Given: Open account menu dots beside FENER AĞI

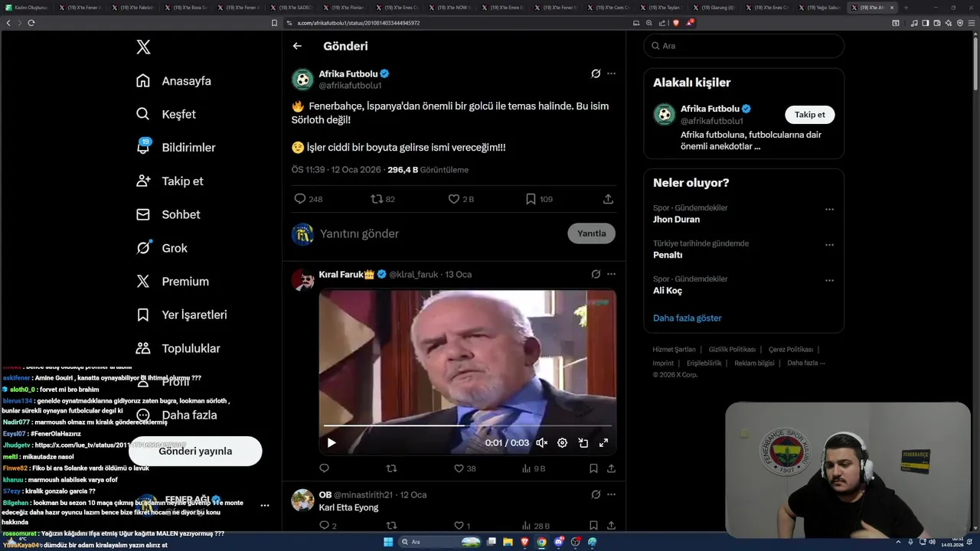Looking at the screenshot, I should coord(265,505).
